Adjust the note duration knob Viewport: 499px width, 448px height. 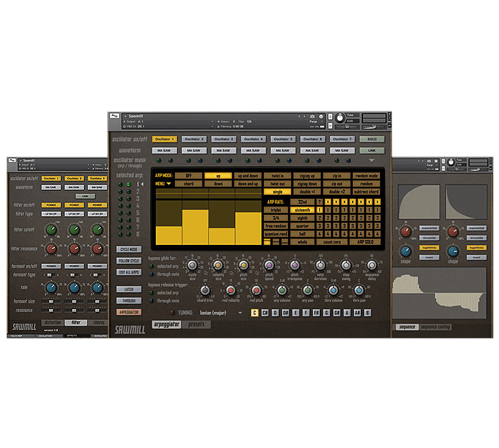click(321, 265)
